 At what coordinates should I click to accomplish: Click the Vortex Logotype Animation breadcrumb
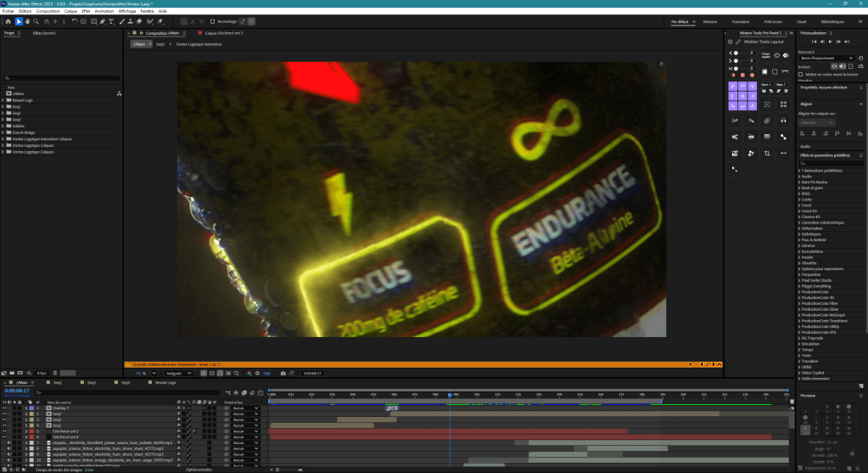click(x=198, y=43)
